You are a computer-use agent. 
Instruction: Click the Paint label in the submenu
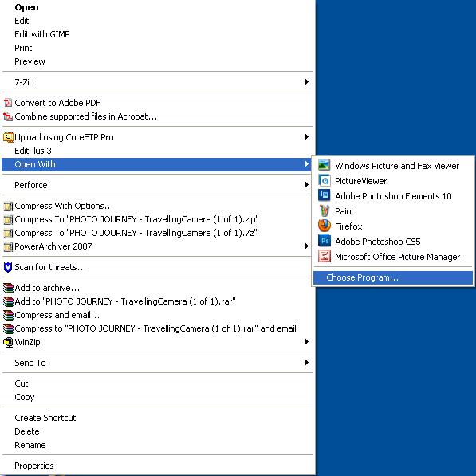pos(344,211)
